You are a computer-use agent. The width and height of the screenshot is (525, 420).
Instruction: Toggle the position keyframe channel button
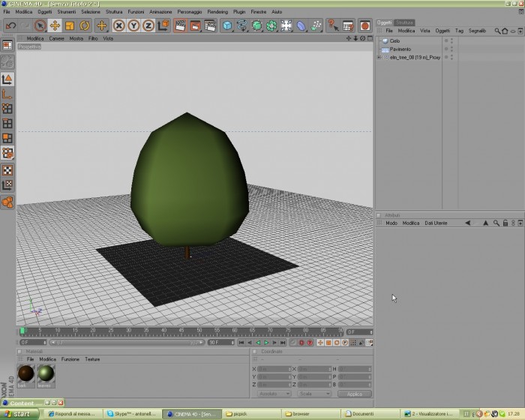tap(320, 343)
